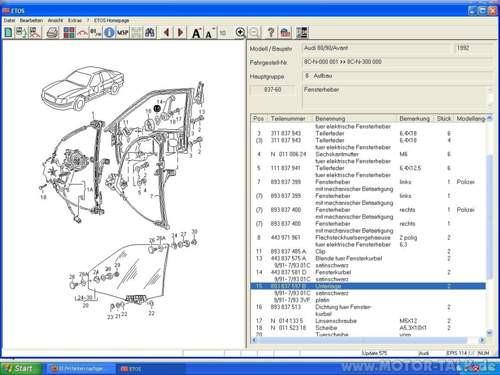Viewport: 500px width, 375px height.
Task: Open help with the question mark icon
Action: pos(271,33)
